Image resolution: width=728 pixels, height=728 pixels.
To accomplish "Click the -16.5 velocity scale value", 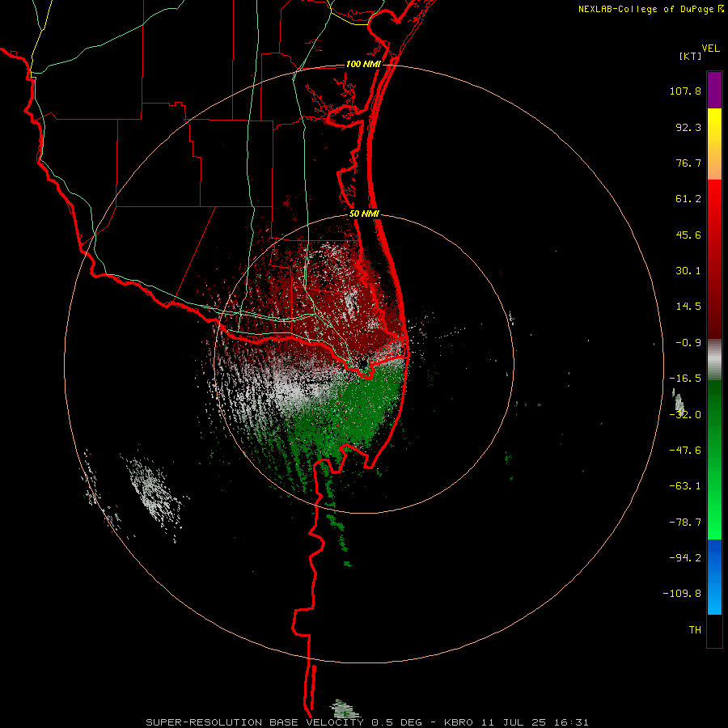I will pos(685,379).
